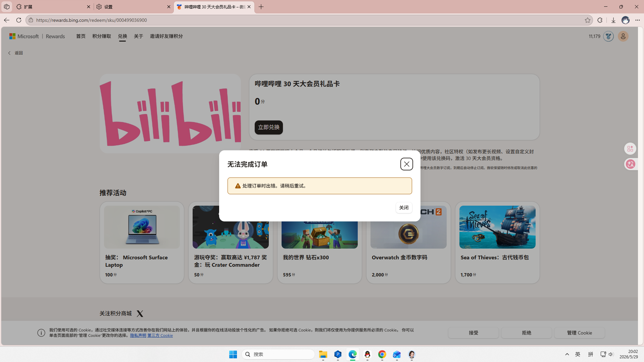Add page to favorites star

(587, 20)
